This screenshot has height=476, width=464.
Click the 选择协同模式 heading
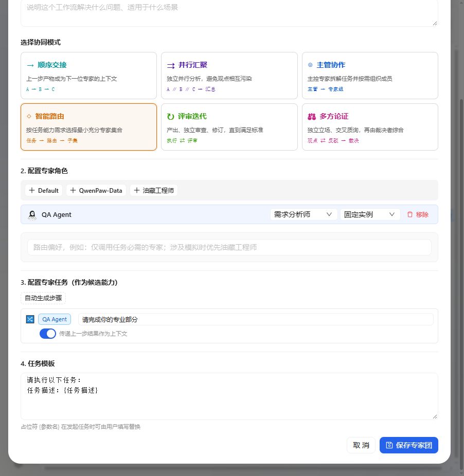tap(41, 43)
